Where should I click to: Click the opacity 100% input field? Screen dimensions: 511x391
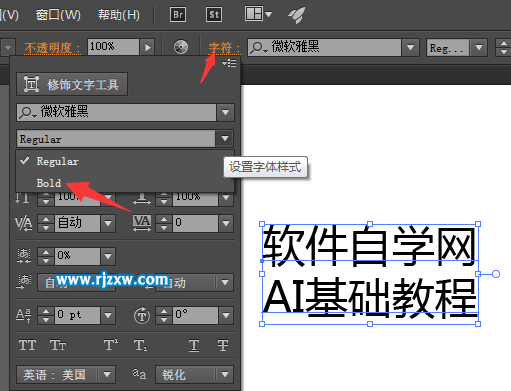pos(113,47)
